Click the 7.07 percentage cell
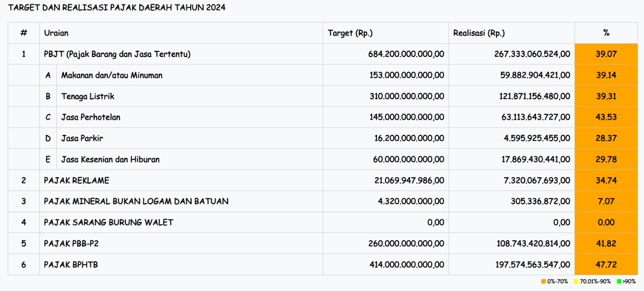The height and width of the screenshot is (291, 644). (606, 201)
